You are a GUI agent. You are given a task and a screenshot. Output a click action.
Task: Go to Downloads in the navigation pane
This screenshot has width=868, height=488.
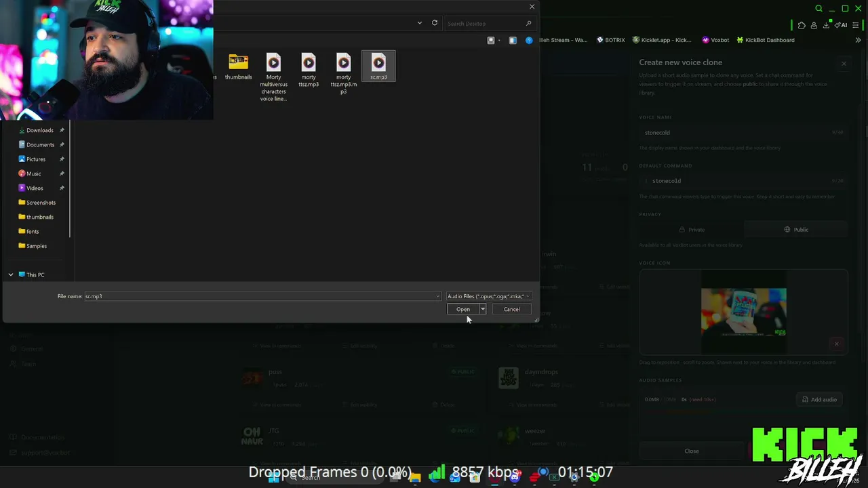tap(40, 130)
